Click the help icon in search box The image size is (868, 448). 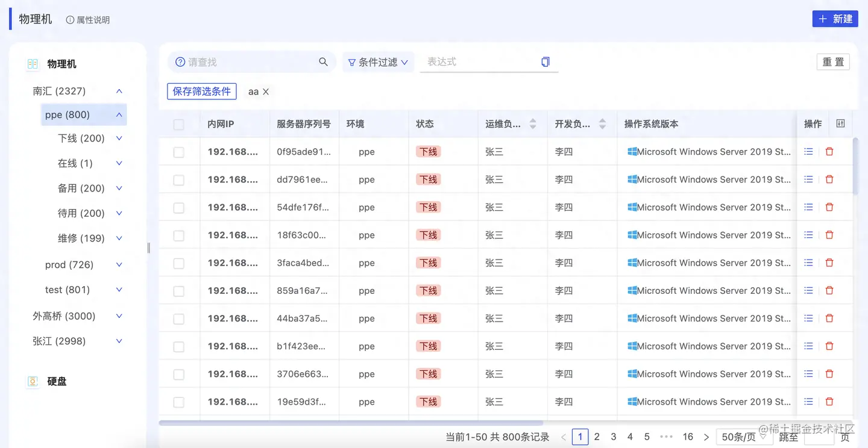click(x=180, y=61)
